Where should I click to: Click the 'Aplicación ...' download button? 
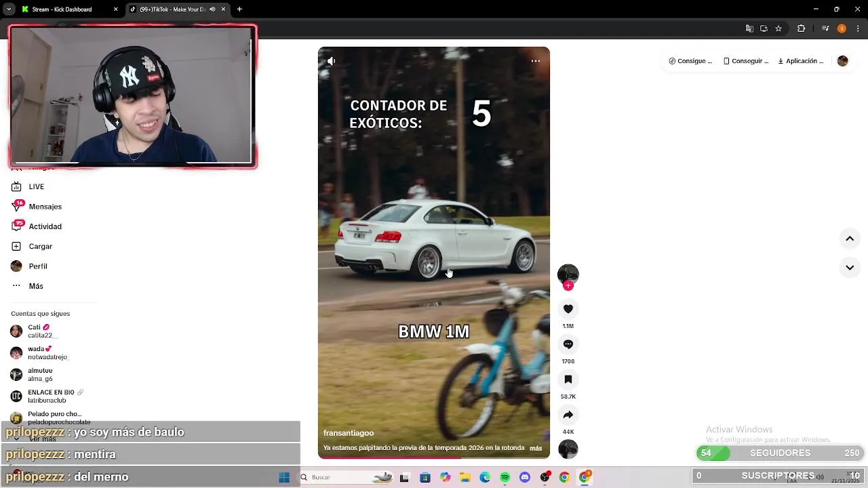click(x=801, y=61)
